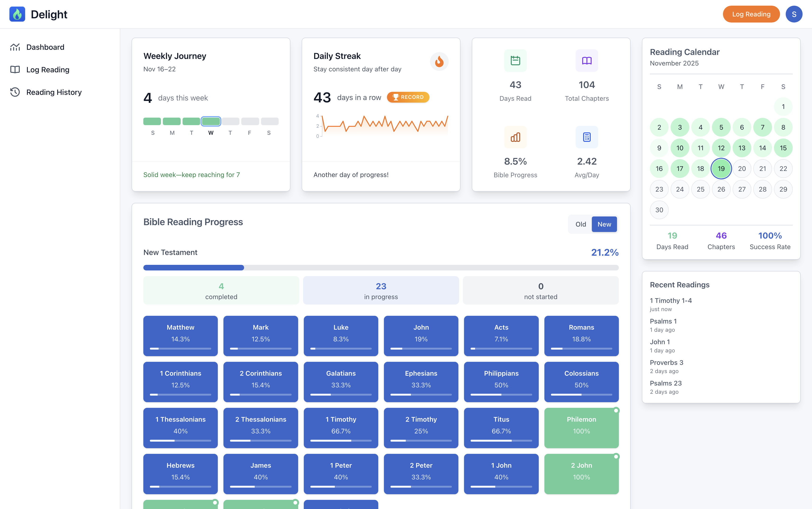Screen dimensions: 812x509
Task: Open the Matthew book tile
Action: 180,336
